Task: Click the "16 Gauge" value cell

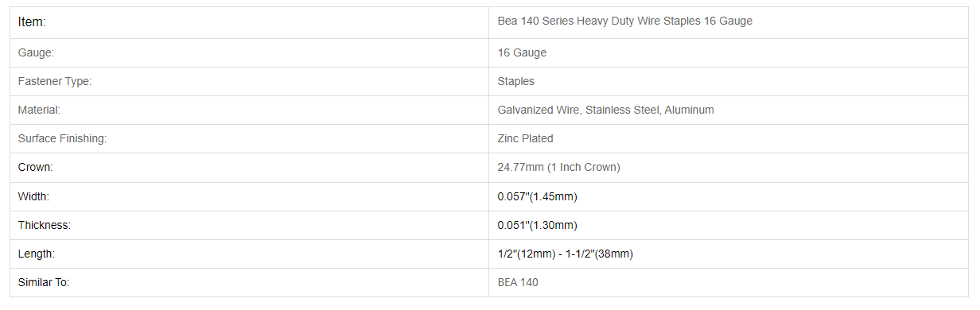Action: 522,53
